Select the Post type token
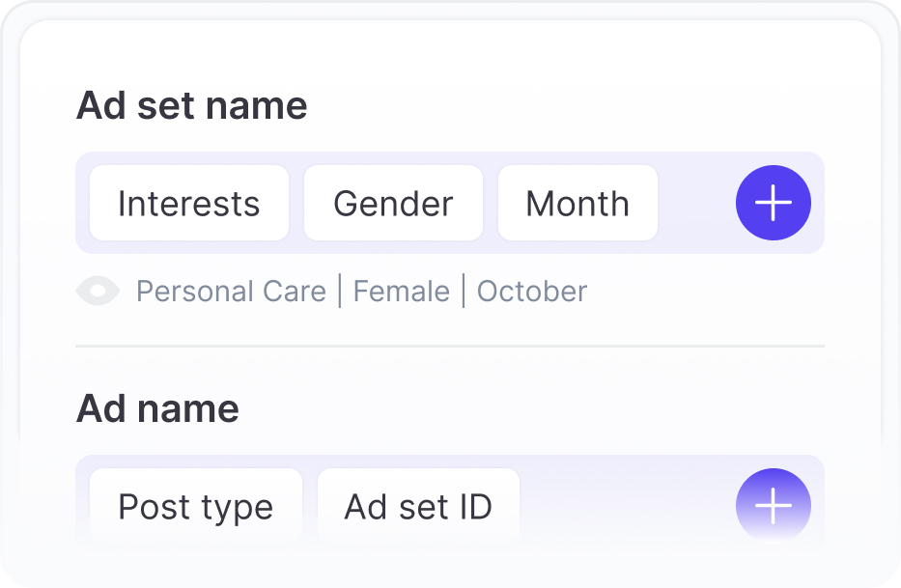 pyautogui.click(x=196, y=506)
